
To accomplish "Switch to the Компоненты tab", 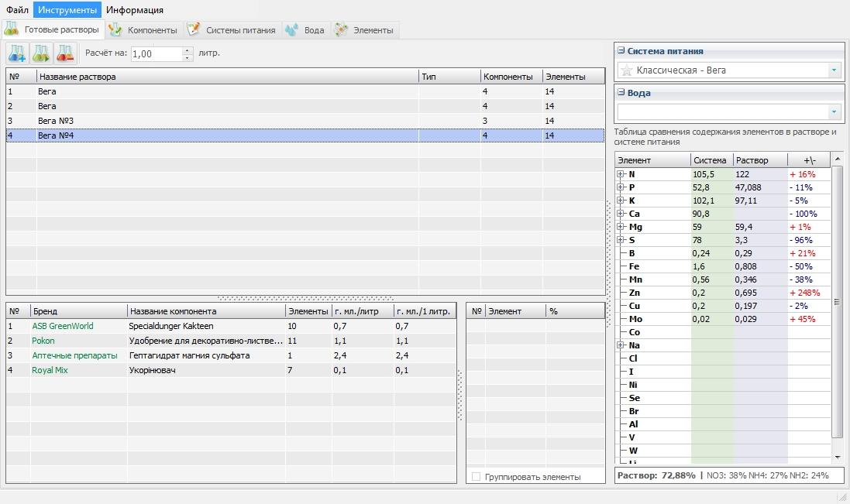I will tap(144, 30).
